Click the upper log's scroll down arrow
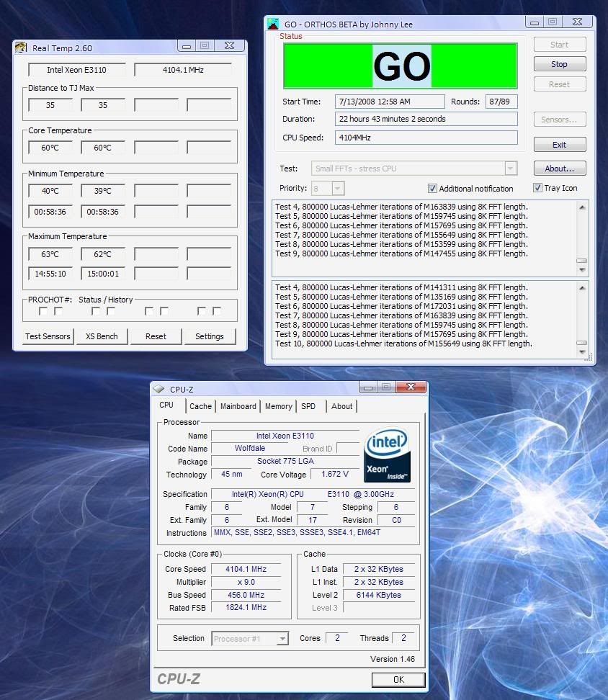The width and height of the screenshot is (608, 700). [x=581, y=269]
